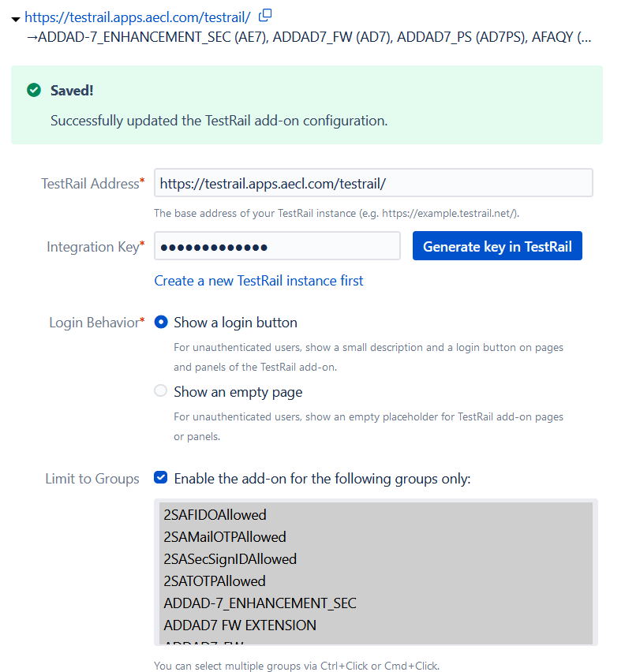This screenshot has height=672, width=625.
Task: Select the ADDAD7 FW EXTENSION group
Action: 238,625
